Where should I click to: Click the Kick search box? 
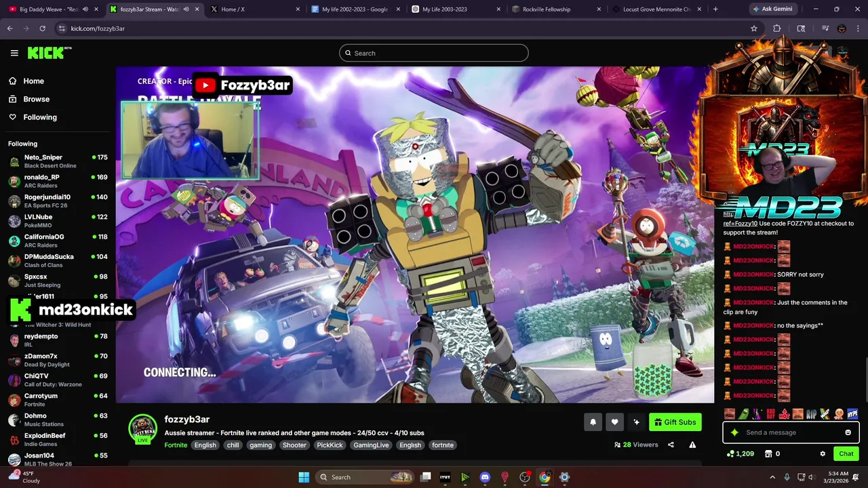434,53
